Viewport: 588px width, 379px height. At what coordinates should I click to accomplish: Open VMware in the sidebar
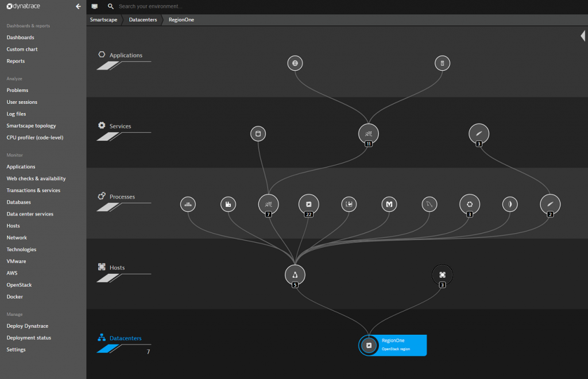pyautogui.click(x=16, y=261)
